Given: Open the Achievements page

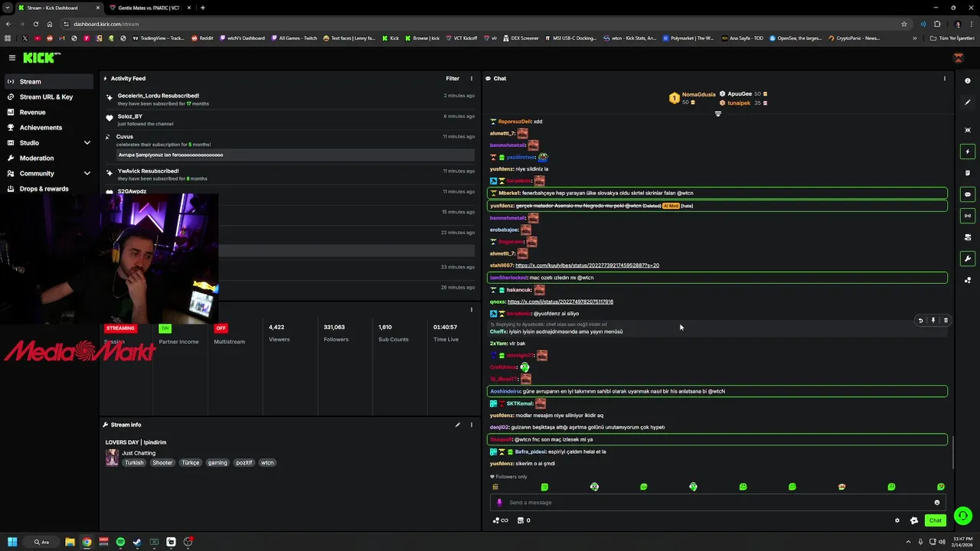Looking at the screenshot, I should point(49,127).
